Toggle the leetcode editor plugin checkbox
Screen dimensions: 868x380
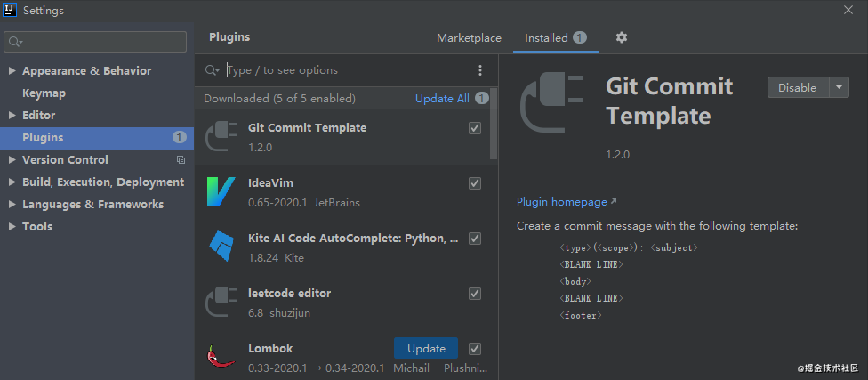(x=475, y=294)
